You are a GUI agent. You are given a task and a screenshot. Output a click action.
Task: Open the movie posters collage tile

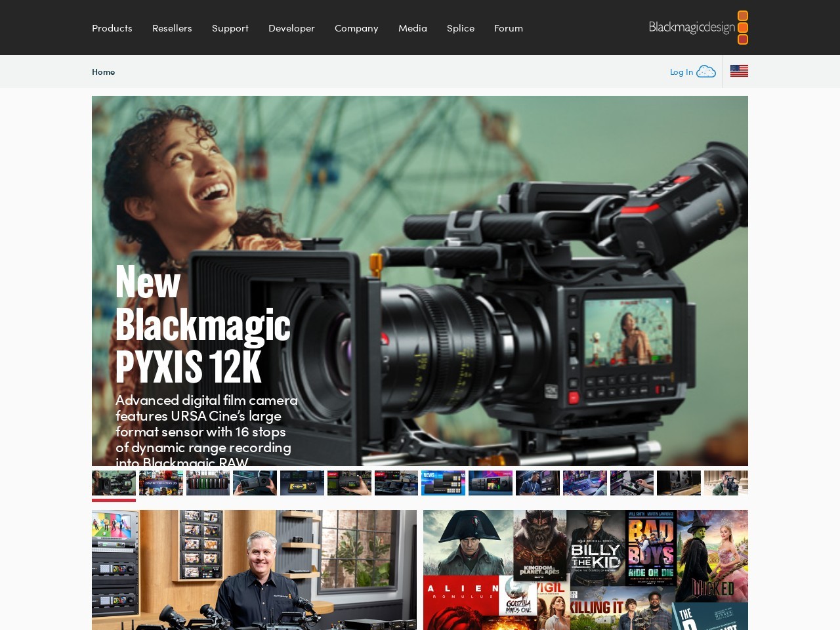(x=585, y=570)
